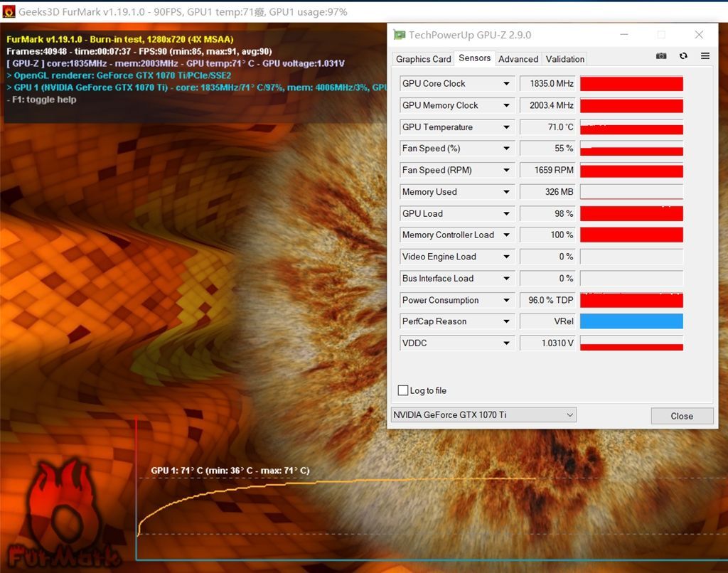This screenshot has height=573, width=728.
Task: Select the Sensors tab
Action: coord(474,58)
